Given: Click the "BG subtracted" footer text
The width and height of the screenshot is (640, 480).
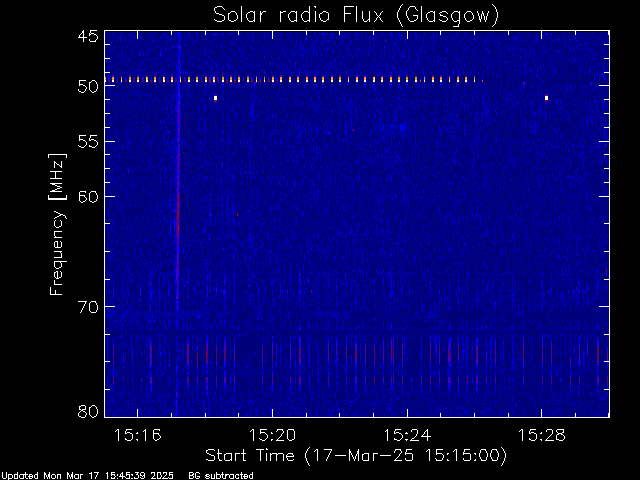Looking at the screenshot, I should pos(221,475).
